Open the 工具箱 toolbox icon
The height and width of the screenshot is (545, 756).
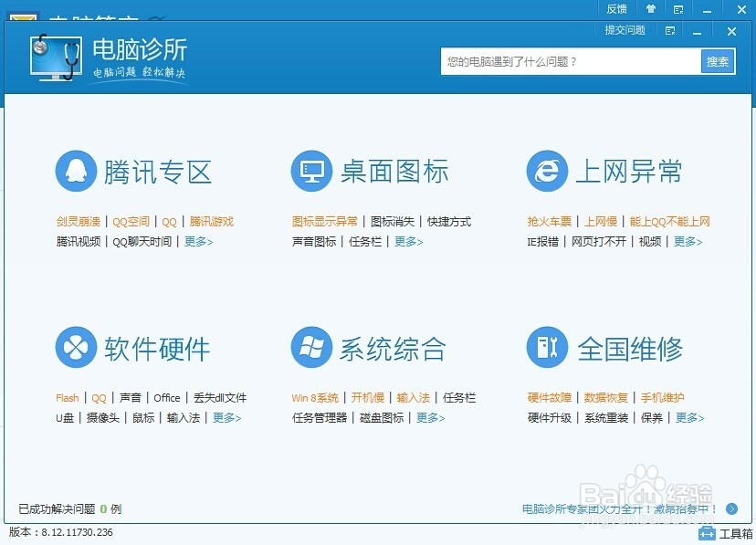[707, 533]
